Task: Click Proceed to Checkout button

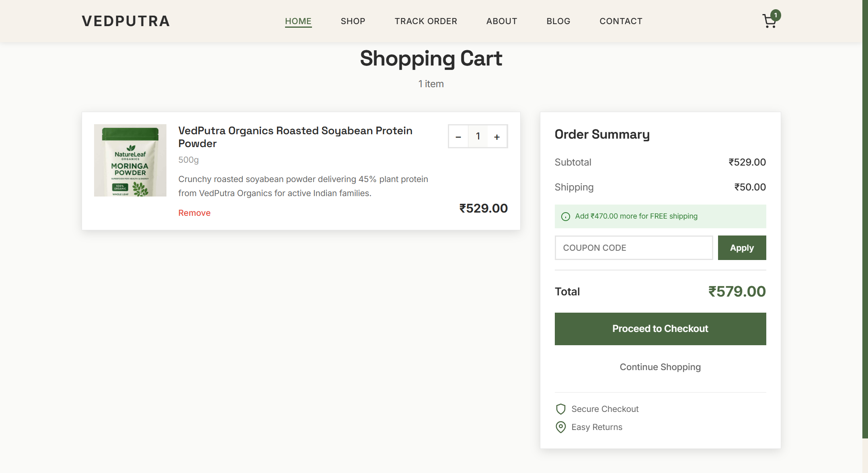Action: coord(660,329)
